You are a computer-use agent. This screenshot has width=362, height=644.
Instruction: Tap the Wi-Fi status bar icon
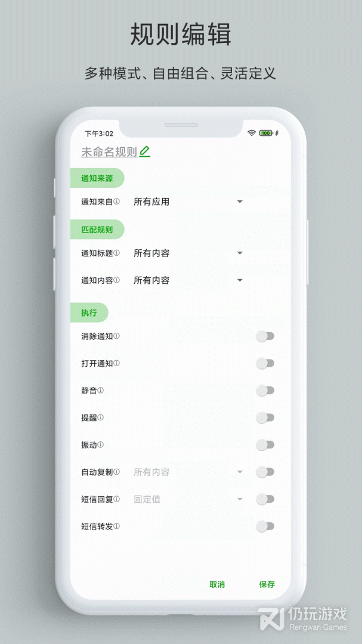(252, 133)
